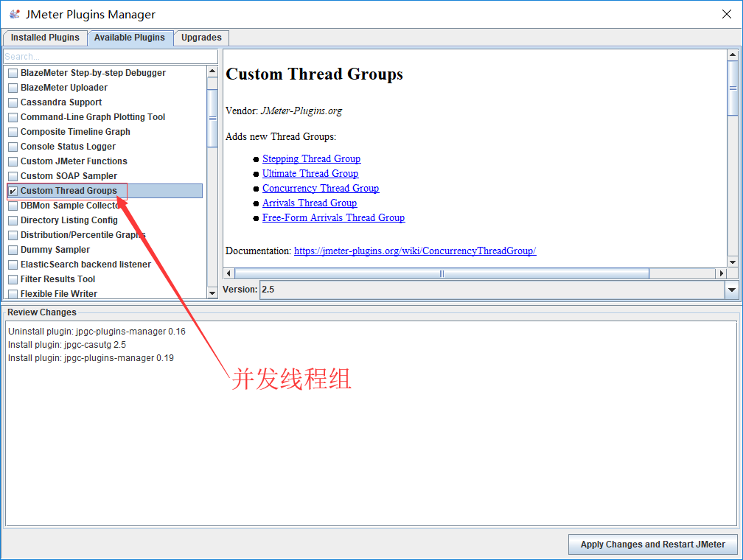Select the Available Plugins tab

pyautogui.click(x=130, y=38)
